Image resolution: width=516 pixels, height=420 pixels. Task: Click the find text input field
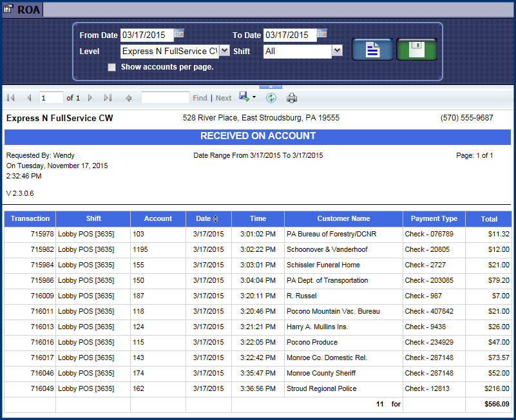[165, 98]
